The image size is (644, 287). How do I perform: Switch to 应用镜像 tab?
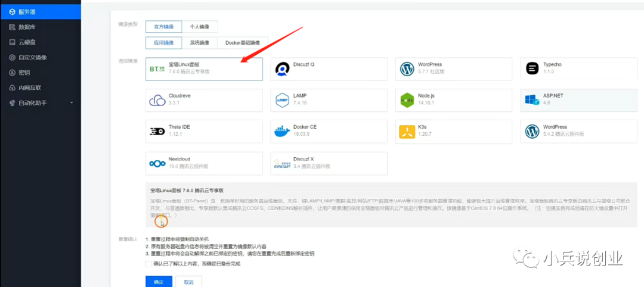[163, 43]
